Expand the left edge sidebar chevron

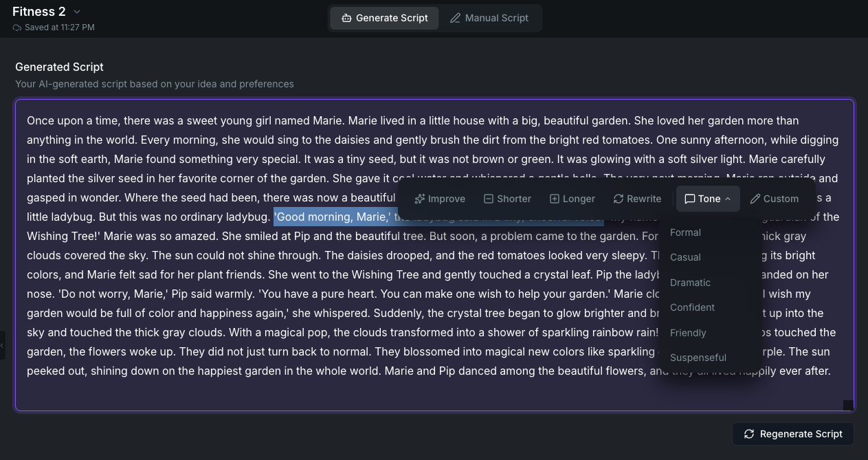pyautogui.click(x=3, y=346)
